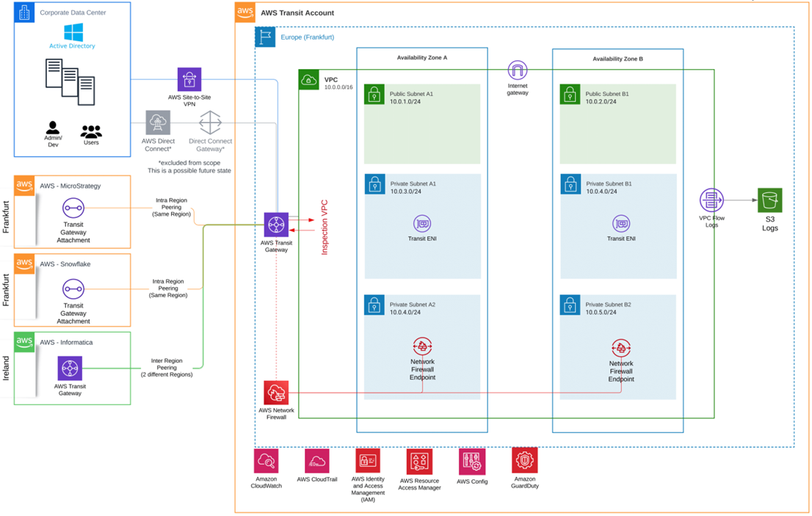The width and height of the screenshot is (812, 516).
Task: Select the central AWS Transit Gateway icon
Action: (x=276, y=225)
